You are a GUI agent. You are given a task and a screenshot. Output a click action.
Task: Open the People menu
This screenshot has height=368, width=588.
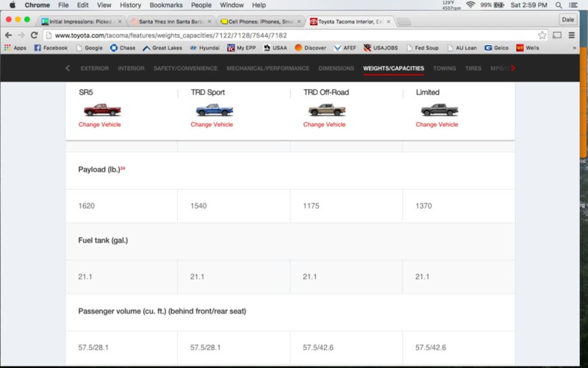[201, 5]
